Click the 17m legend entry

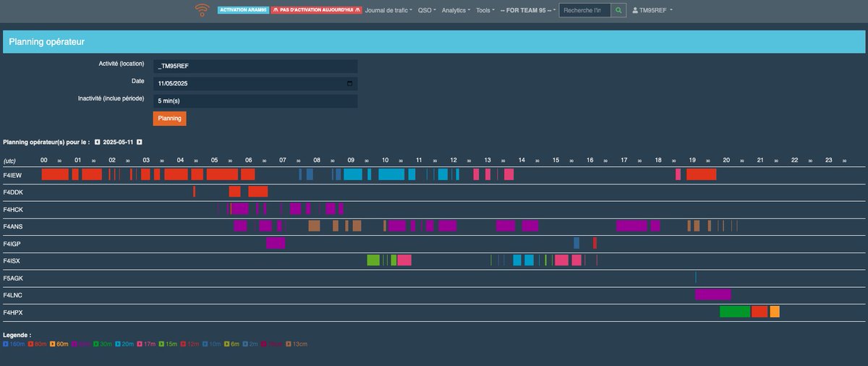point(145,344)
